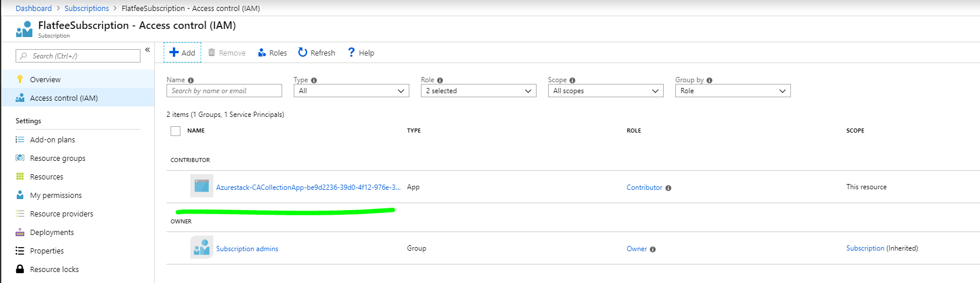
Task: Click the Remove trash icon
Action: click(x=212, y=53)
